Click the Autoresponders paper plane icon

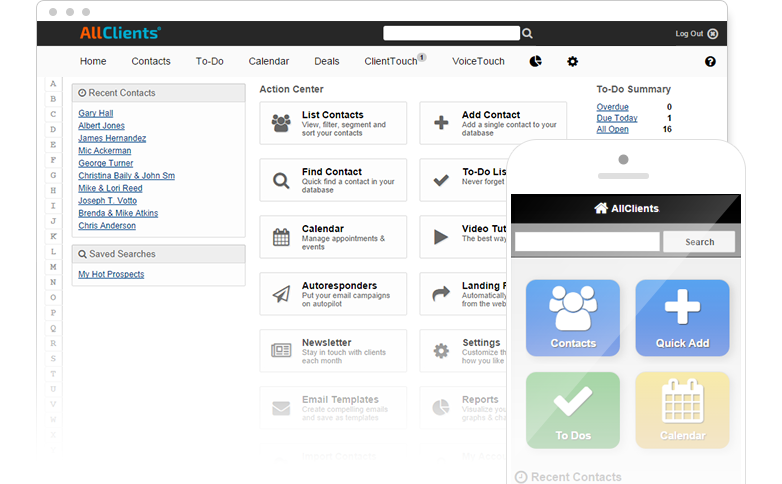pyautogui.click(x=281, y=294)
